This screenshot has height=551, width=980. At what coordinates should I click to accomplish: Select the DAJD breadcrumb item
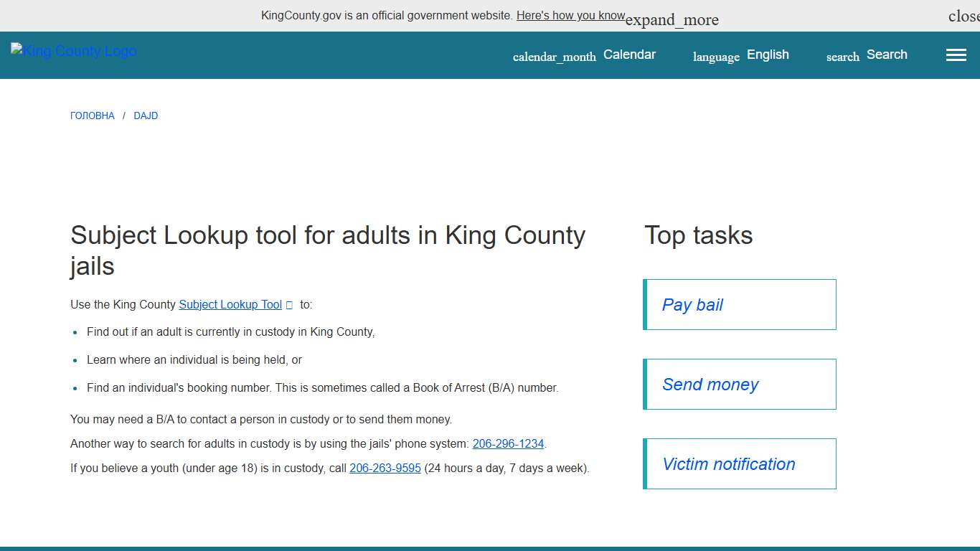point(146,116)
